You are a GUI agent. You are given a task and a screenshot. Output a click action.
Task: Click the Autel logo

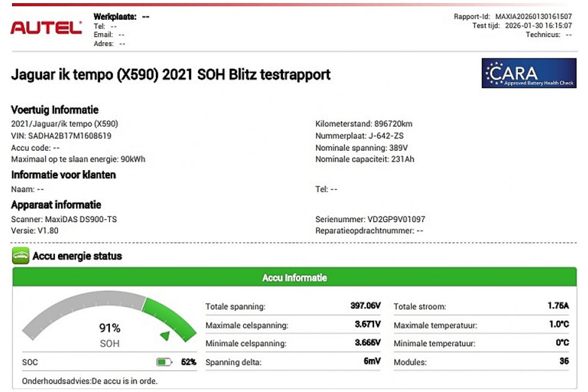tap(46, 28)
